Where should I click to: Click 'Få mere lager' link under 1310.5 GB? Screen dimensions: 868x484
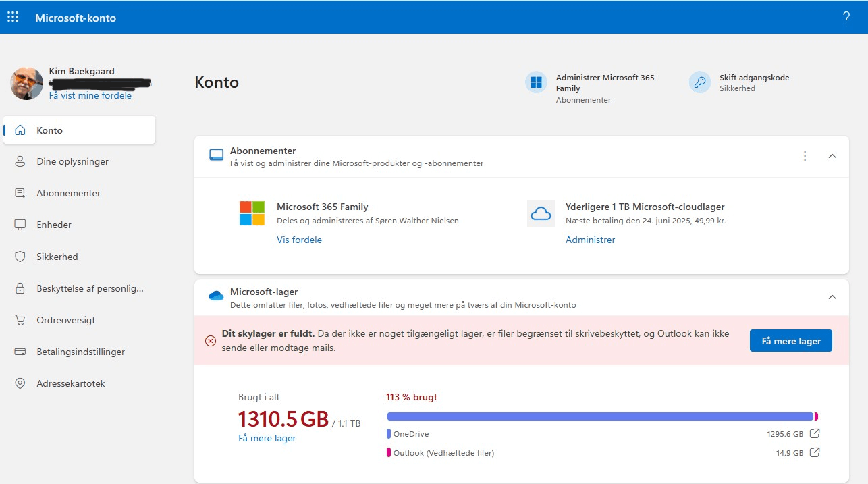(267, 438)
